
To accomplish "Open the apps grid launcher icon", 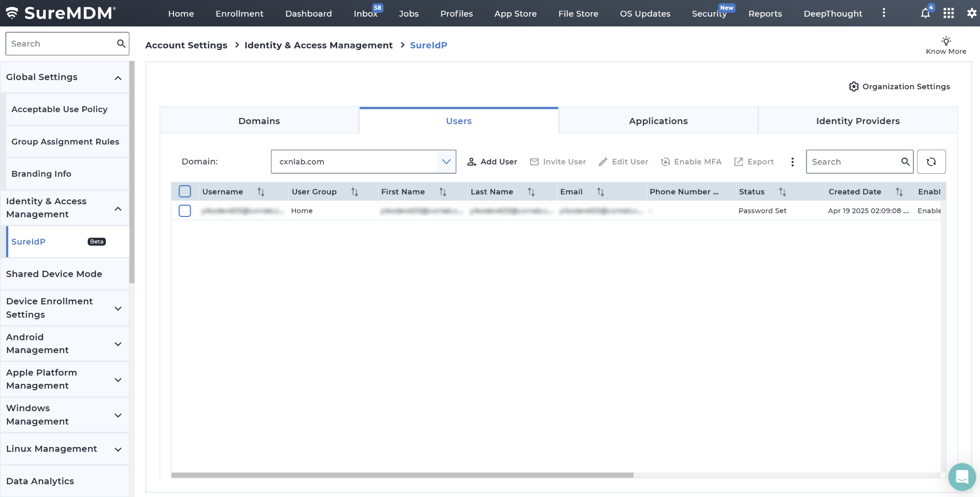I will [x=949, y=13].
